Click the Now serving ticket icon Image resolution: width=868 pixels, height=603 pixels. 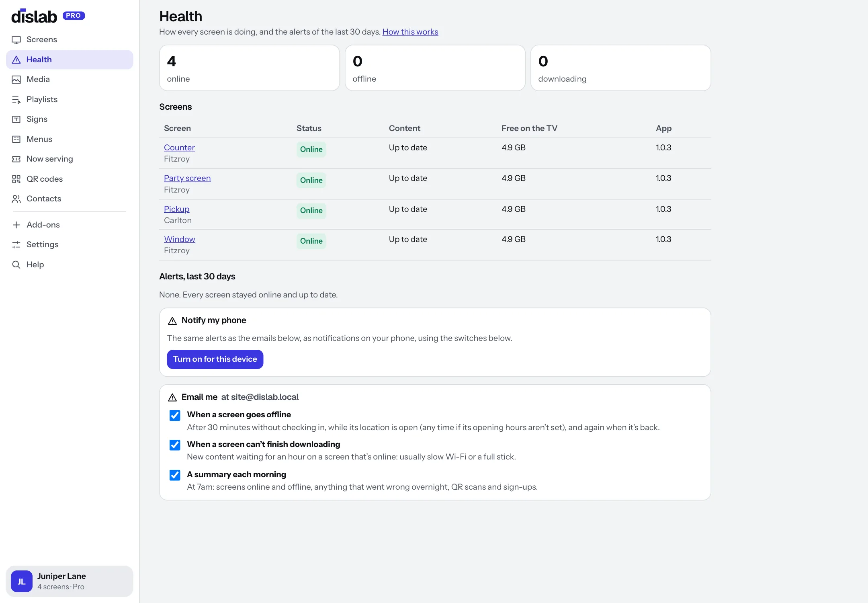click(x=16, y=159)
